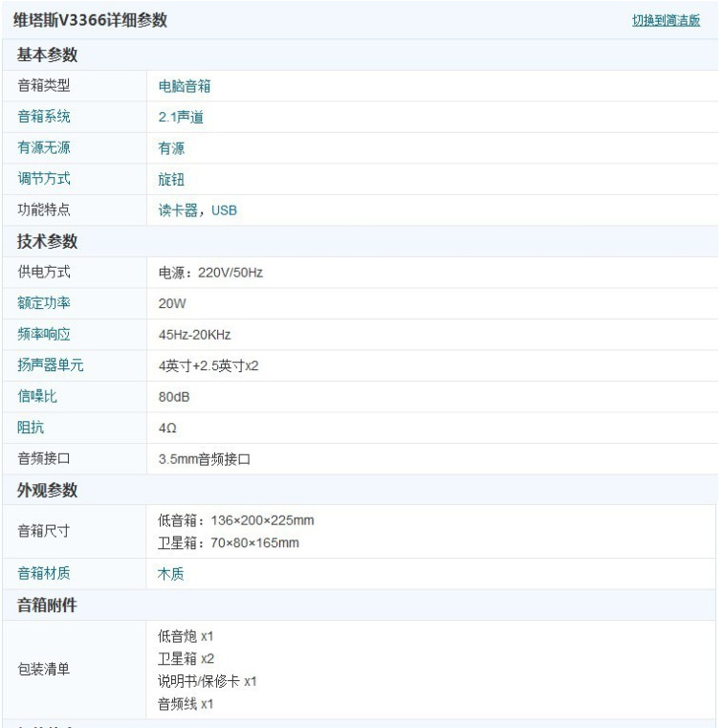Click the 说明书/保修卡 x1 entry

click(x=207, y=681)
